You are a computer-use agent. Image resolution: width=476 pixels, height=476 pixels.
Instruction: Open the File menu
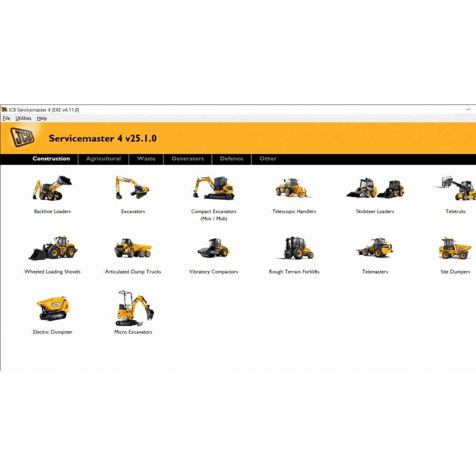[6, 119]
